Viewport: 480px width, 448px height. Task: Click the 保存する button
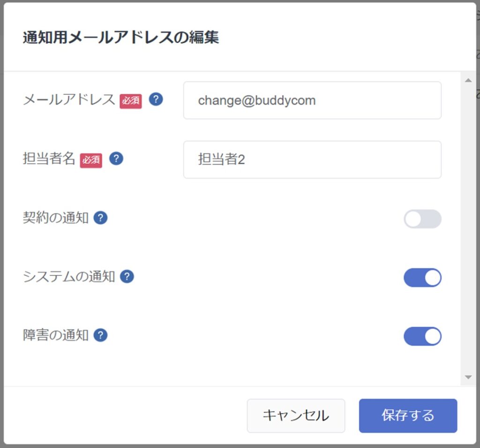tap(407, 416)
